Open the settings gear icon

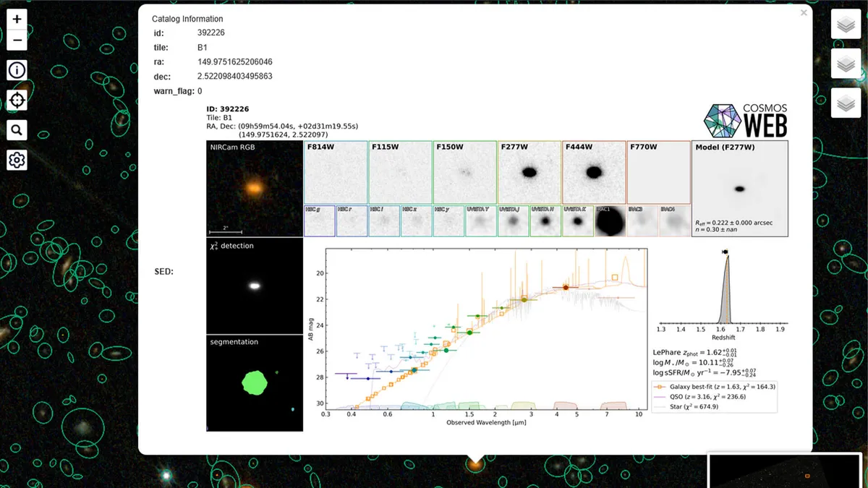click(17, 160)
